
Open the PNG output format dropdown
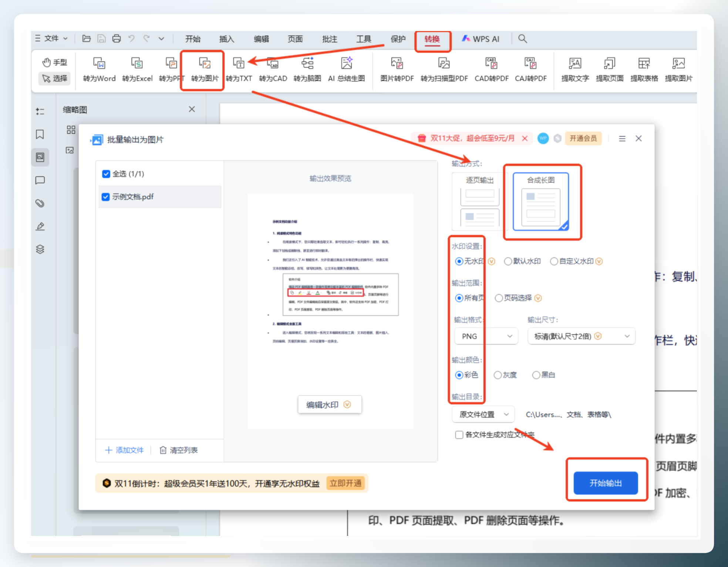[486, 336]
